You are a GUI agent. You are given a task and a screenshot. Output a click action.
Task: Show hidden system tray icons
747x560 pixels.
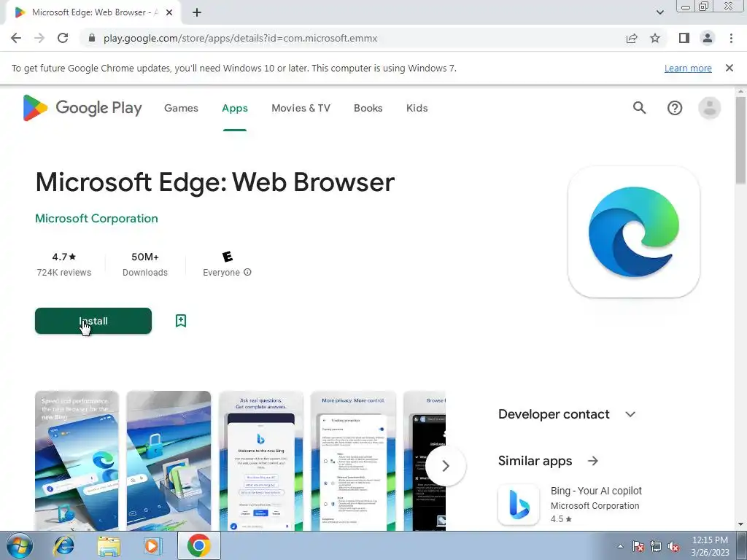(x=620, y=546)
